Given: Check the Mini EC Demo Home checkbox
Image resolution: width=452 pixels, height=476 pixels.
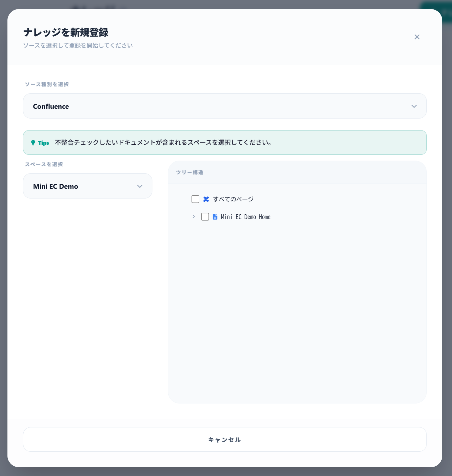Looking at the screenshot, I should 205,217.
